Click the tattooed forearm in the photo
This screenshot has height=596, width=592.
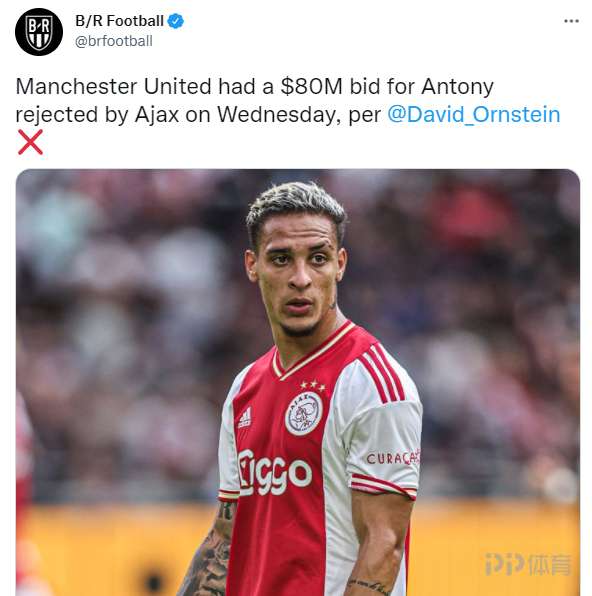(x=207, y=553)
